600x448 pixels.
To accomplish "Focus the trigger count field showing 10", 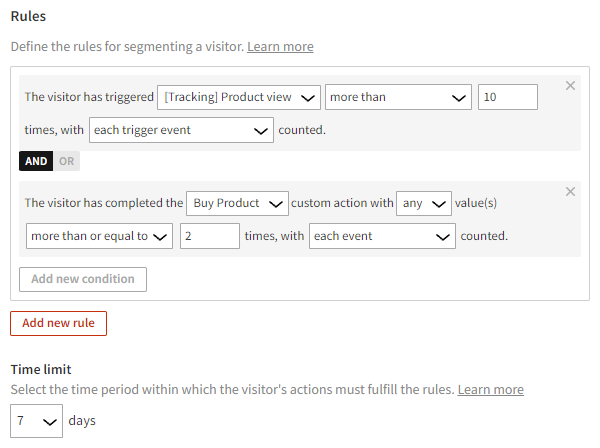I will click(508, 97).
